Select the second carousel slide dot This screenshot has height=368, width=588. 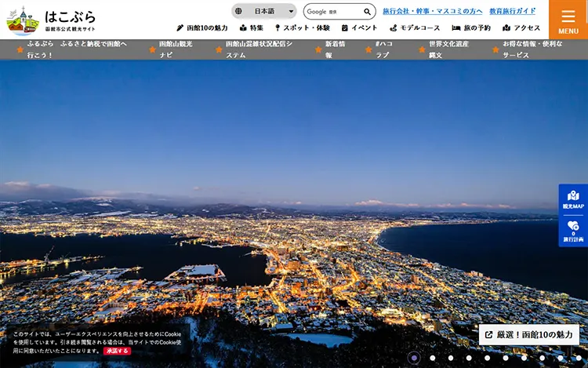tap(432, 358)
